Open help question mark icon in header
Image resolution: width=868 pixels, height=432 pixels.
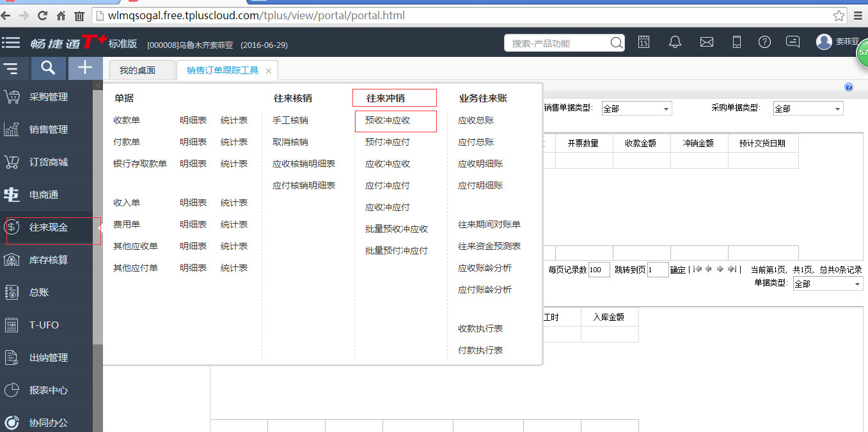pyautogui.click(x=764, y=42)
